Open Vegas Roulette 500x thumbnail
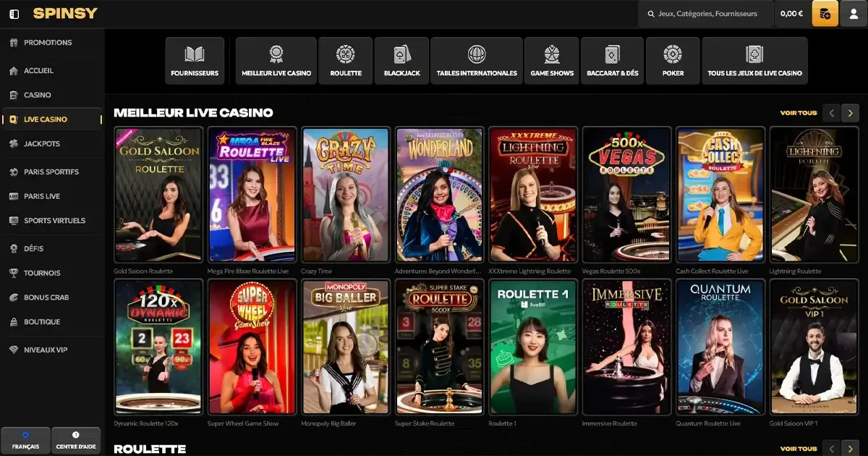 (x=627, y=195)
